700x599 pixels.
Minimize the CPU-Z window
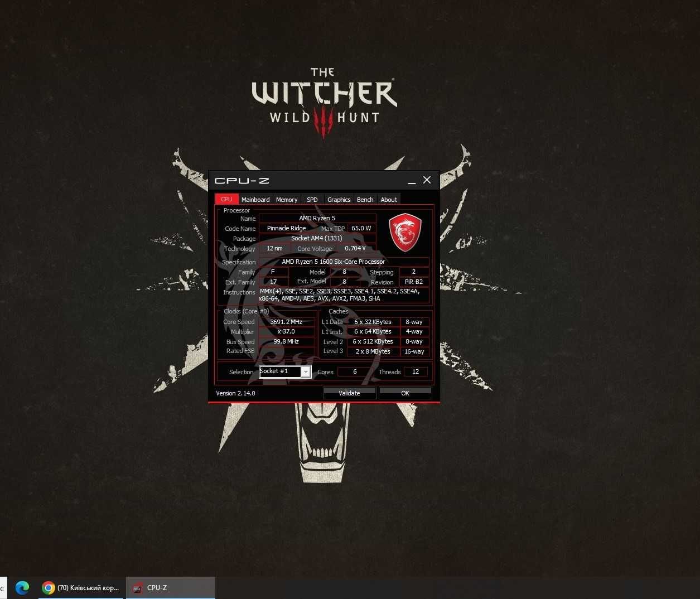412,180
